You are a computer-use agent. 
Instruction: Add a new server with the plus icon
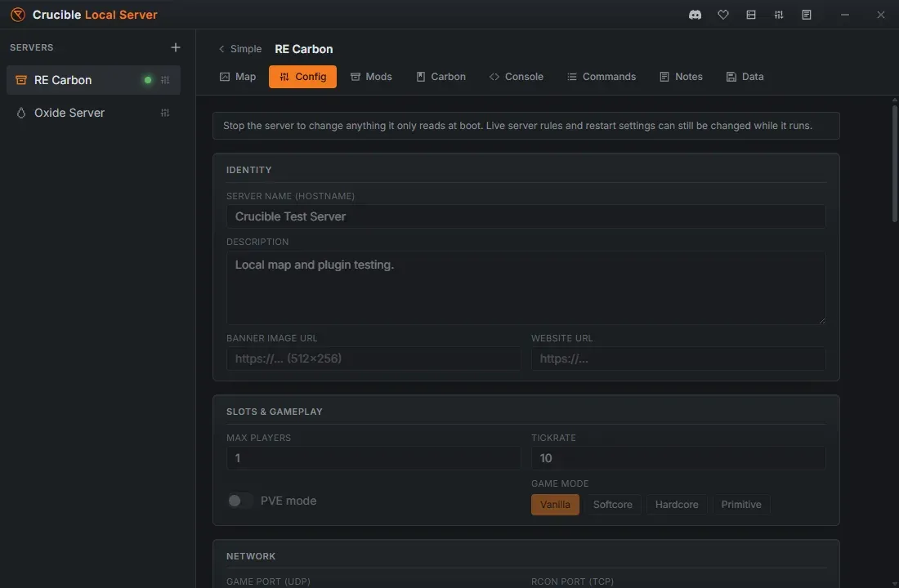coord(176,47)
